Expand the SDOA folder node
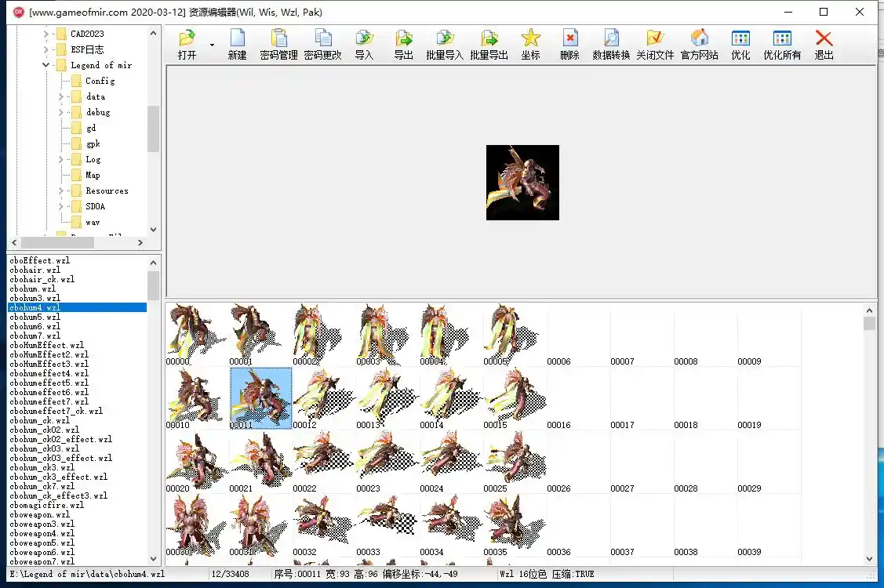The width and height of the screenshot is (884, 588). [61, 207]
